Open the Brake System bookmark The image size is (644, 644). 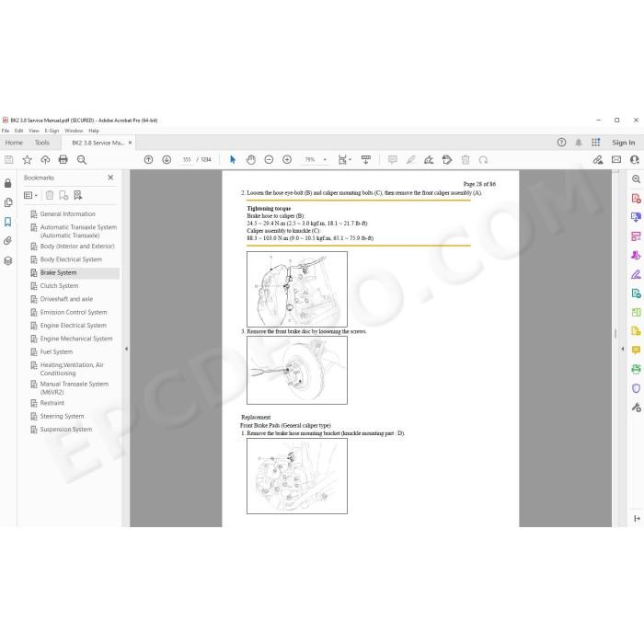point(58,272)
